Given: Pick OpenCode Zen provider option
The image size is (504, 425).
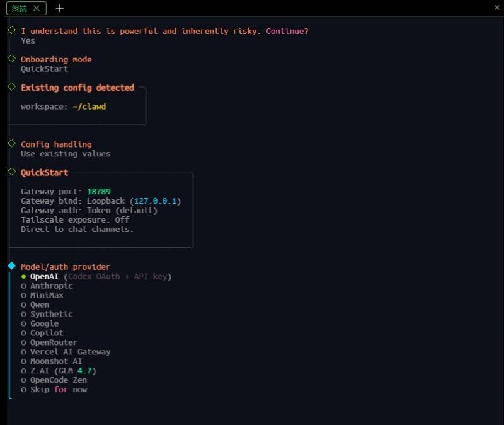Looking at the screenshot, I should point(54,380).
